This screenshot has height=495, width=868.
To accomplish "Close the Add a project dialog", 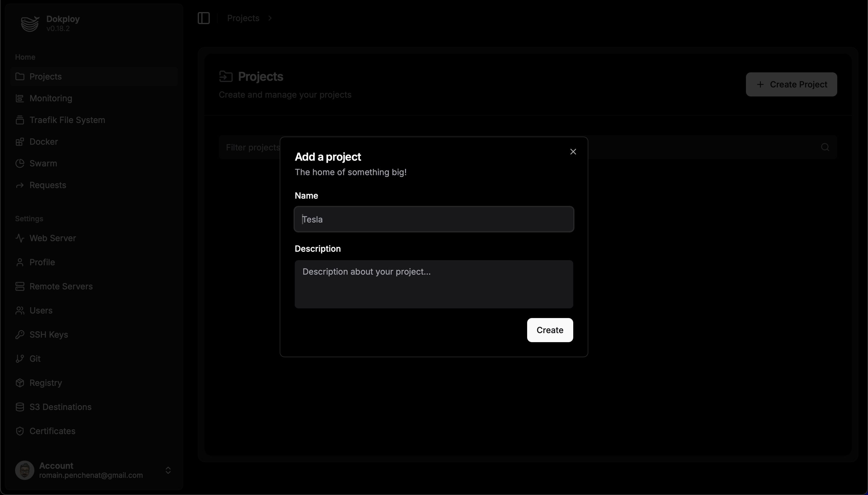I will tap(572, 151).
